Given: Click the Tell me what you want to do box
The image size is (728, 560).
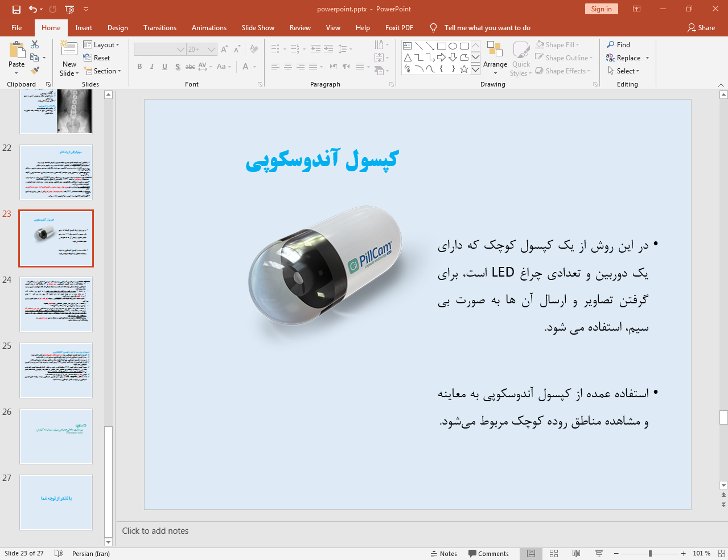Looking at the screenshot, I should coord(487,28).
